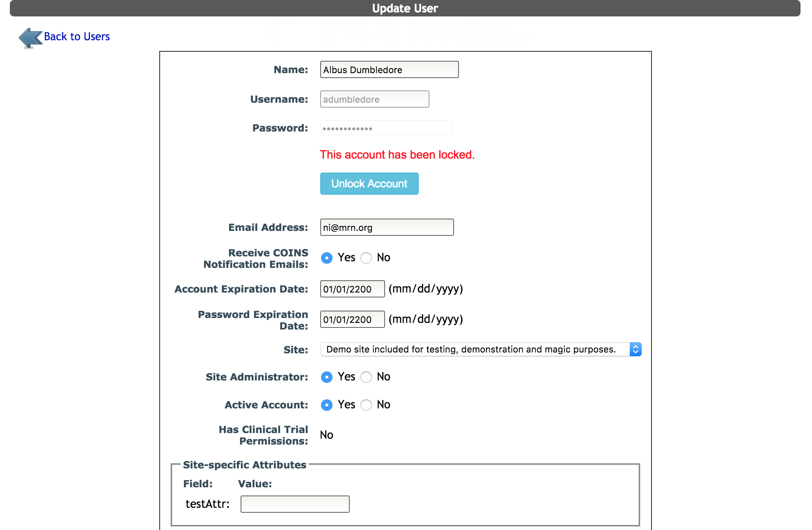Click the testAttr value input box
812x530 pixels.
coord(295,504)
